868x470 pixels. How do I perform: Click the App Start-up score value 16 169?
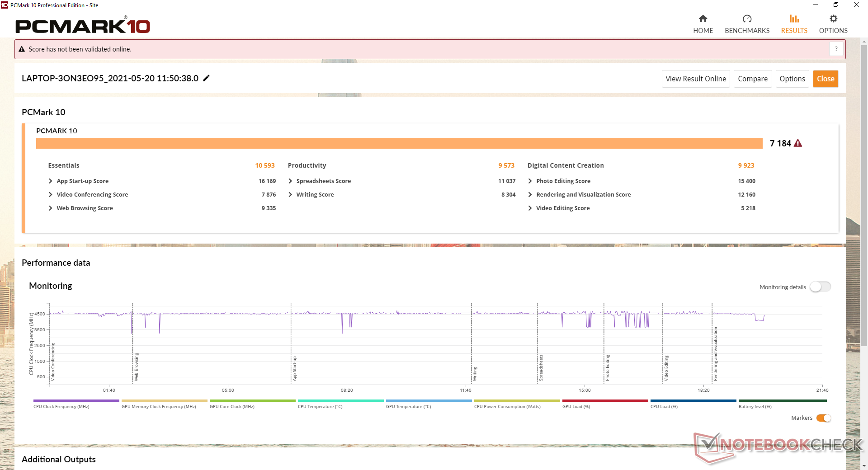tap(267, 181)
